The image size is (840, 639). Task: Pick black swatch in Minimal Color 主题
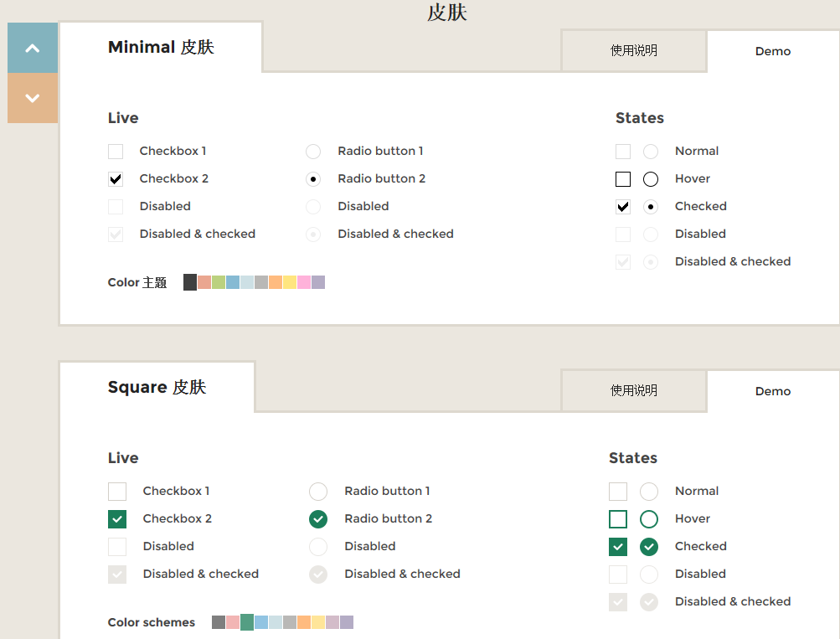190,282
